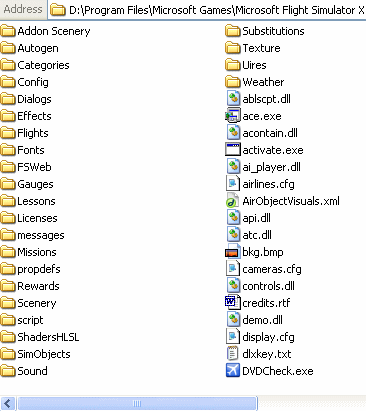Image resolution: width=366 pixels, height=411 pixels.
Task: Click the atc.dll file icon
Action: [x=233, y=235]
